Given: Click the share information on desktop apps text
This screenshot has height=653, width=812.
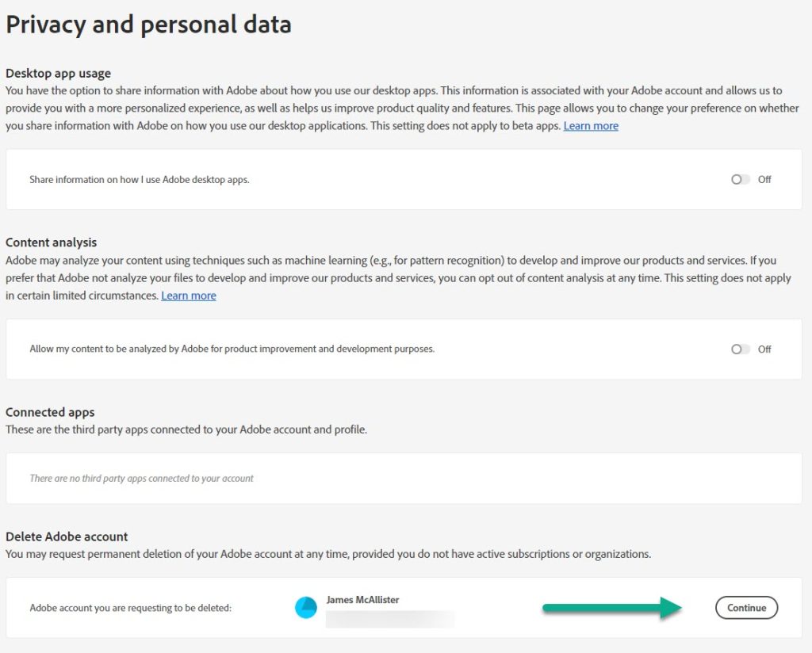Looking at the screenshot, I should (140, 180).
